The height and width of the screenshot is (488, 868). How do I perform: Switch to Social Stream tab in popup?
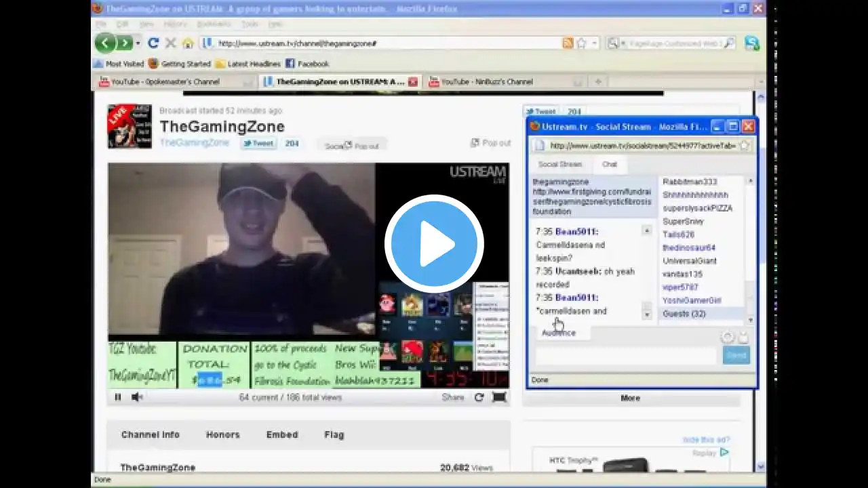(x=560, y=164)
